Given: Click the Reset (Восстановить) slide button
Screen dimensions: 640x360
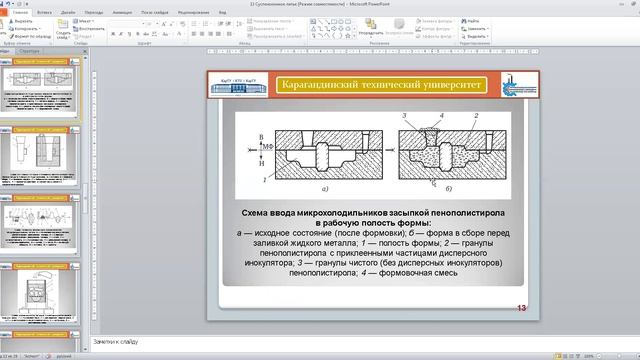Looking at the screenshot, I should point(89,29).
